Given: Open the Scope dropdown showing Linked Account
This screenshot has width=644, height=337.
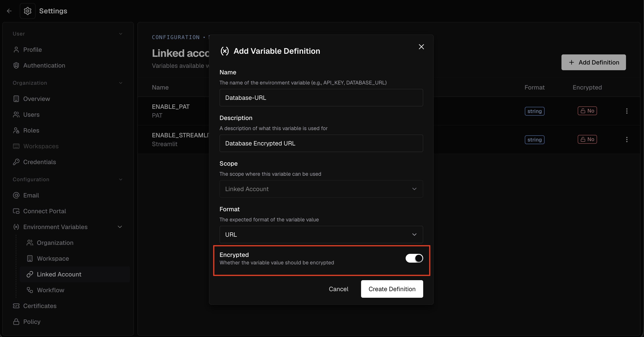Looking at the screenshot, I should point(321,189).
